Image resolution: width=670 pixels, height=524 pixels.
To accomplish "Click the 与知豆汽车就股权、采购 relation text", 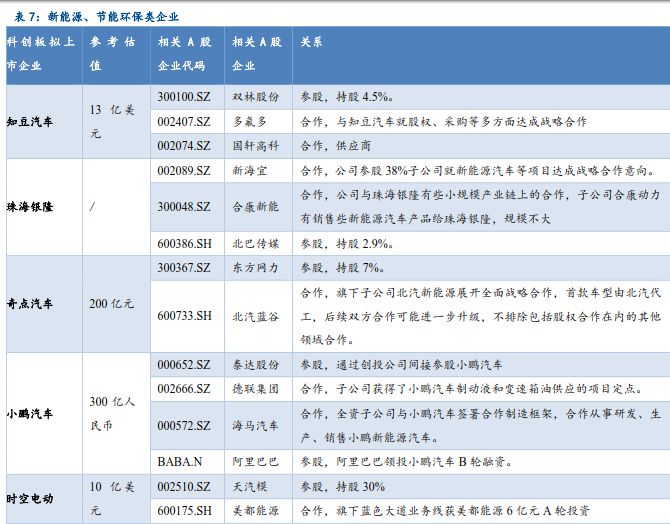I will tap(444, 122).
